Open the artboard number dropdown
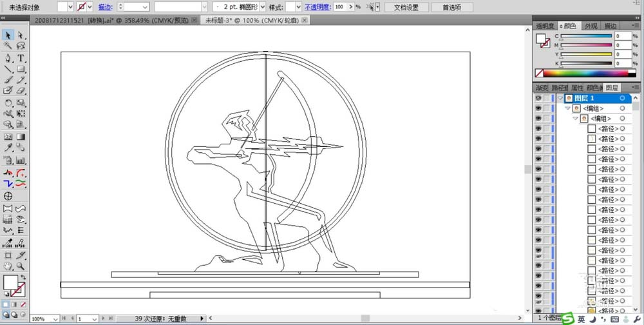This screenshot has height=325, width=644. [94, 319]
